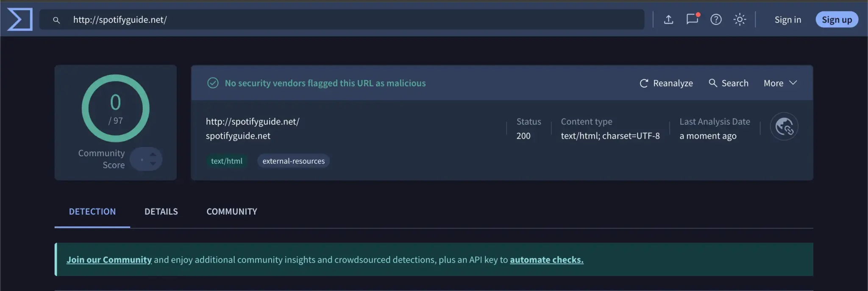Vote up on community score arrow
Image resolution: width=868 pixels, height=291 pixels.
[153, 154]
